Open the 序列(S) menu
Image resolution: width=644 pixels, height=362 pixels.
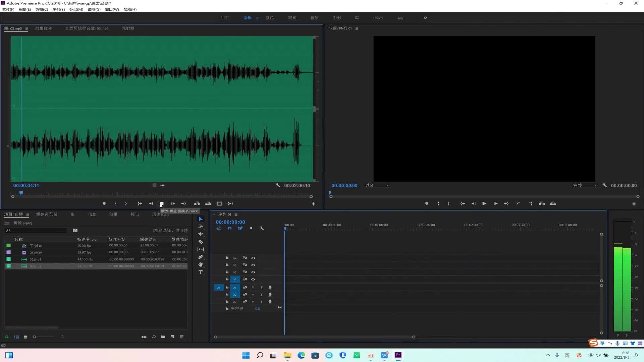58,9
